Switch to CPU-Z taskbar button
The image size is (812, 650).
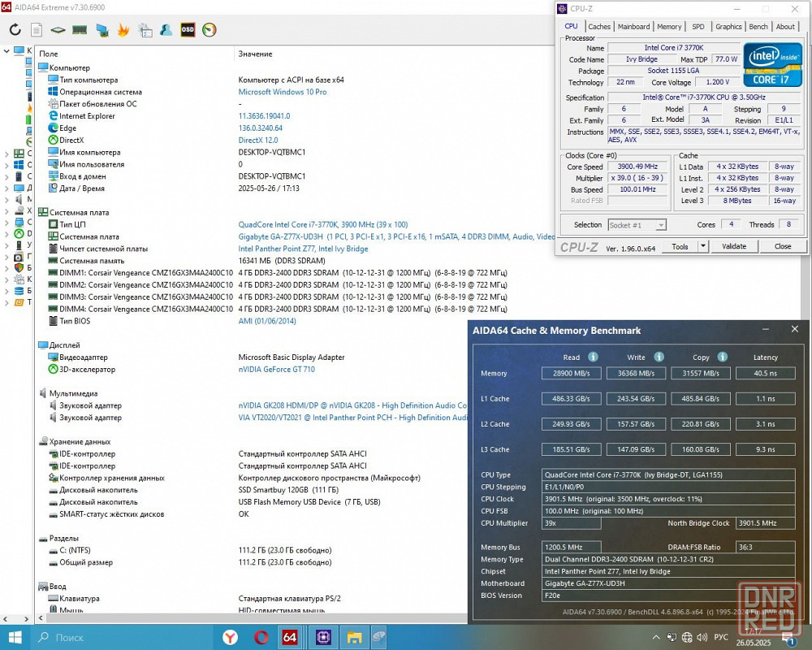323,637
